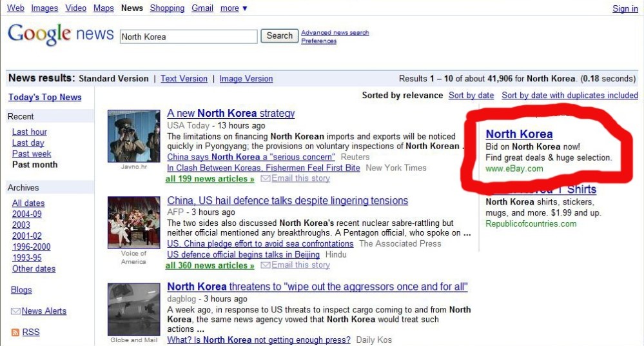Click 'Sorted by relevance' label
The image size is (644, 346).
pos(402,96)
